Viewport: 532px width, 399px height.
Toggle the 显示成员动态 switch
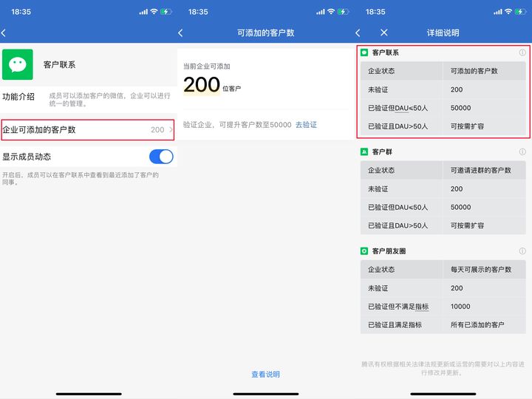pos(160,157)
